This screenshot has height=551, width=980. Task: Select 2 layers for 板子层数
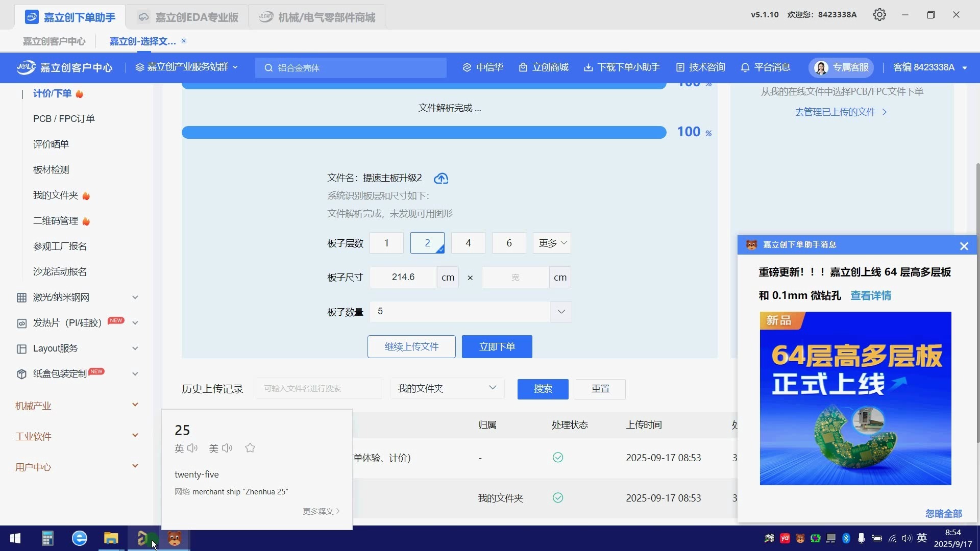427,243
